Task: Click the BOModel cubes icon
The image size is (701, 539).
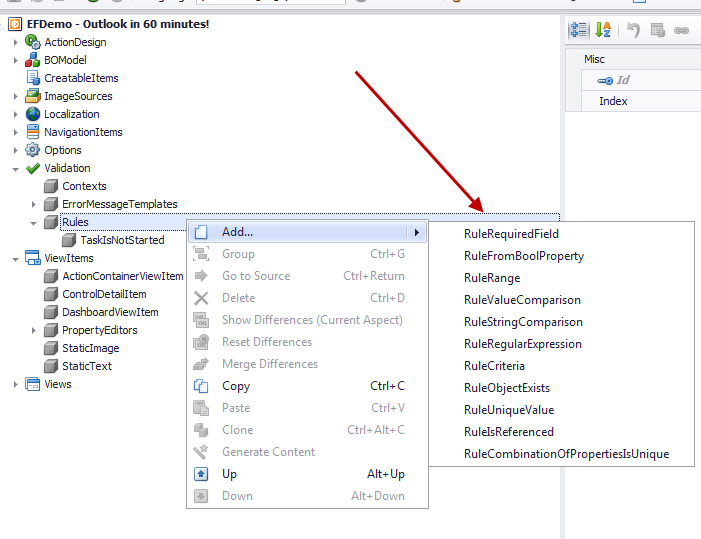Action: click(33, 60)
